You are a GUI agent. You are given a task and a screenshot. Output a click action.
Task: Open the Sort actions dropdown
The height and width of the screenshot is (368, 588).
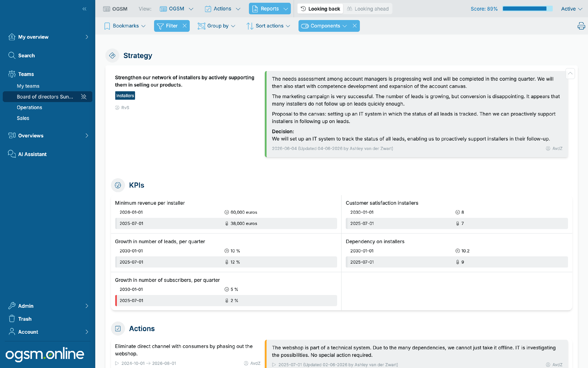[268, 26]
